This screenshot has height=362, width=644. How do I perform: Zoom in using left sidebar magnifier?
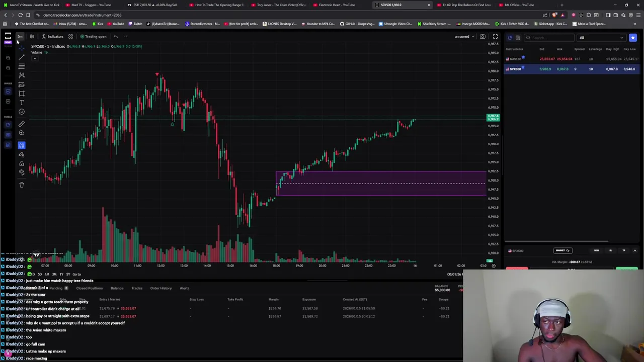8,58
